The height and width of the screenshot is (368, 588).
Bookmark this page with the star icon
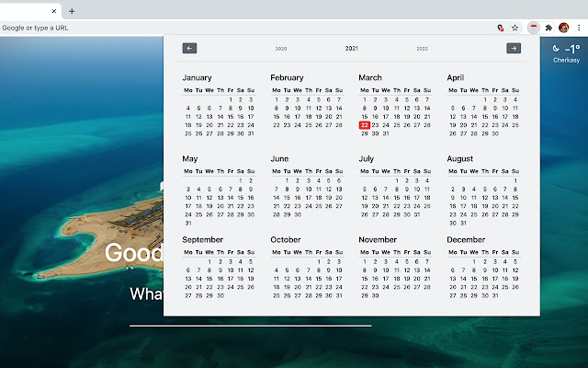click(x=514, y=28)
